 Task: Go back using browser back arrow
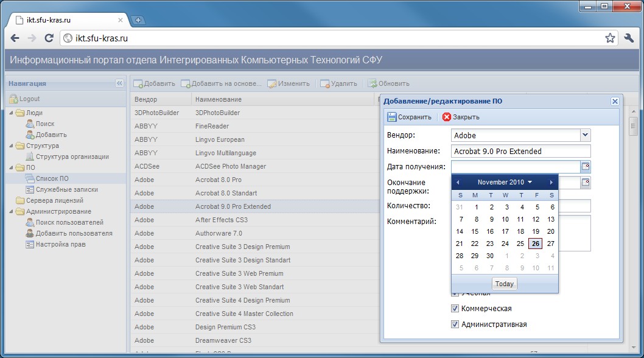tap(15, 38)
